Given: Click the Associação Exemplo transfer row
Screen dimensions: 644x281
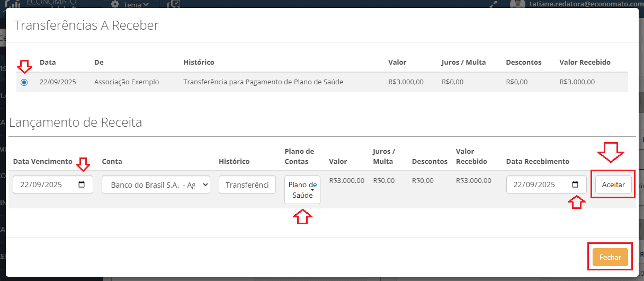Looking at the screenshot, I should tap(127, 82).
